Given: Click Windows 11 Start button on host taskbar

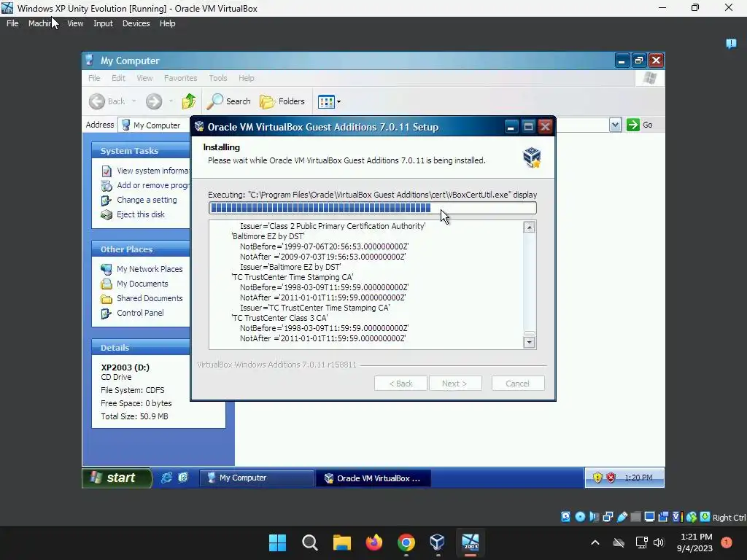Looking at the screenshot, I should [x=277, y=542].
